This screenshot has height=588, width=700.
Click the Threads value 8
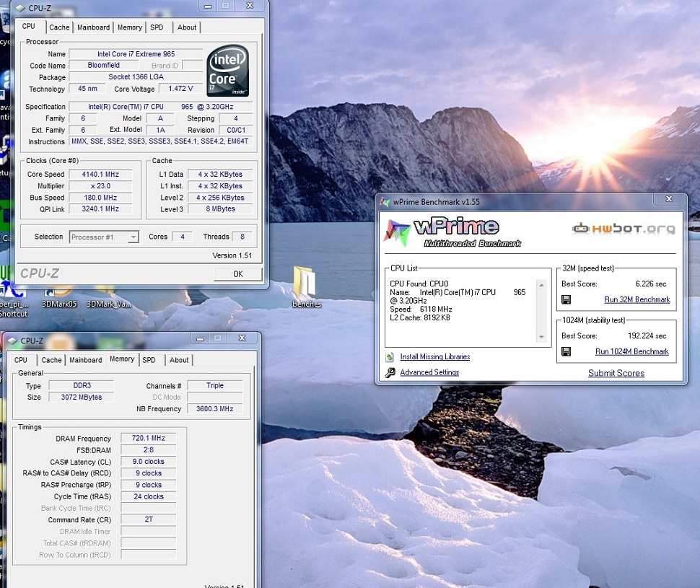[x=242, y=237]
